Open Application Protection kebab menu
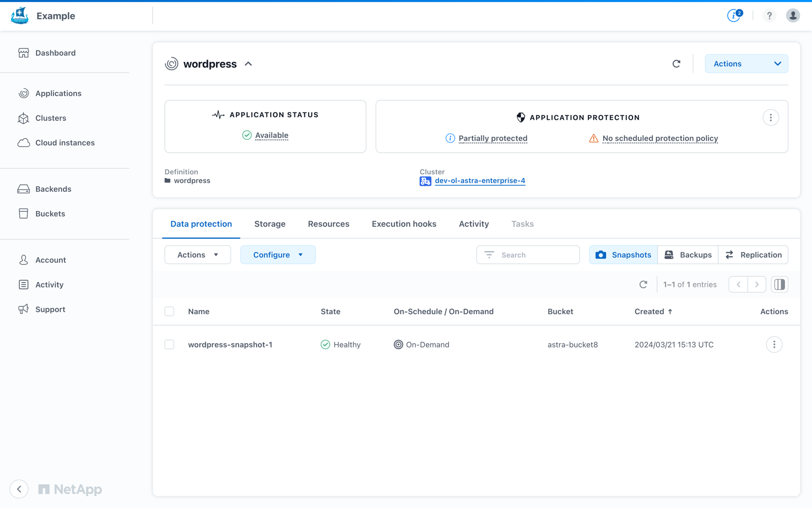 click(770, 118)
